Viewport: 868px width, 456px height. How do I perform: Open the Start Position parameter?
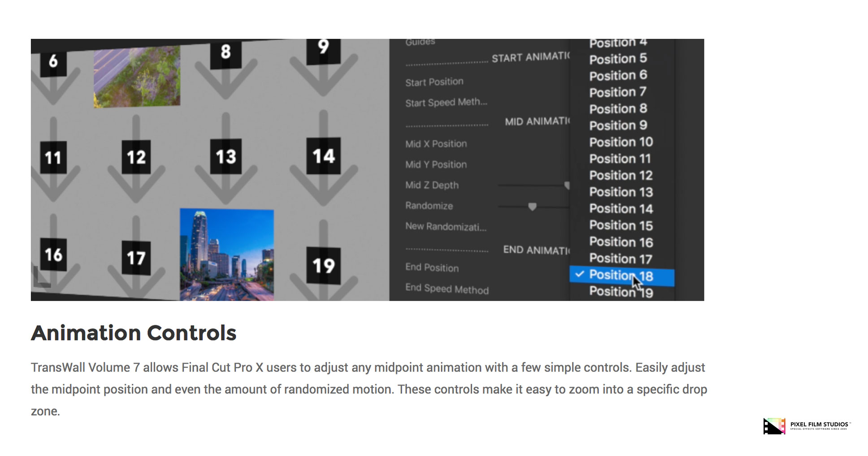click(x=434, y=82)
